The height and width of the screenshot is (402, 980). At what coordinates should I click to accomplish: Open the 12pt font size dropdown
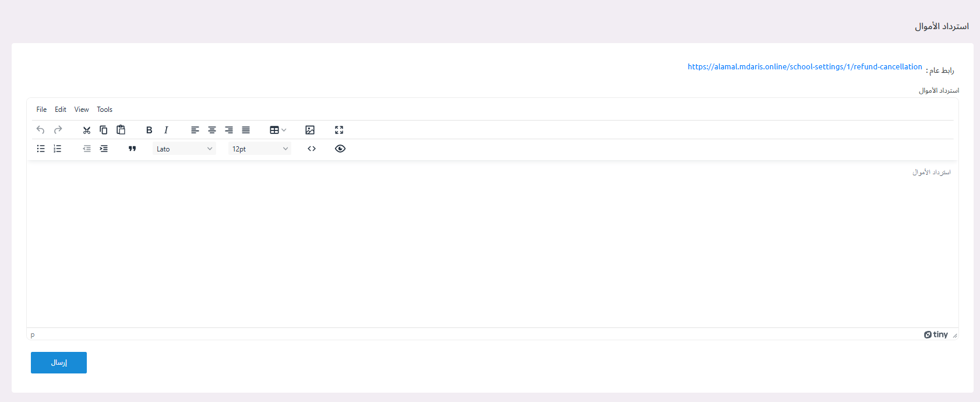[260, 149]
